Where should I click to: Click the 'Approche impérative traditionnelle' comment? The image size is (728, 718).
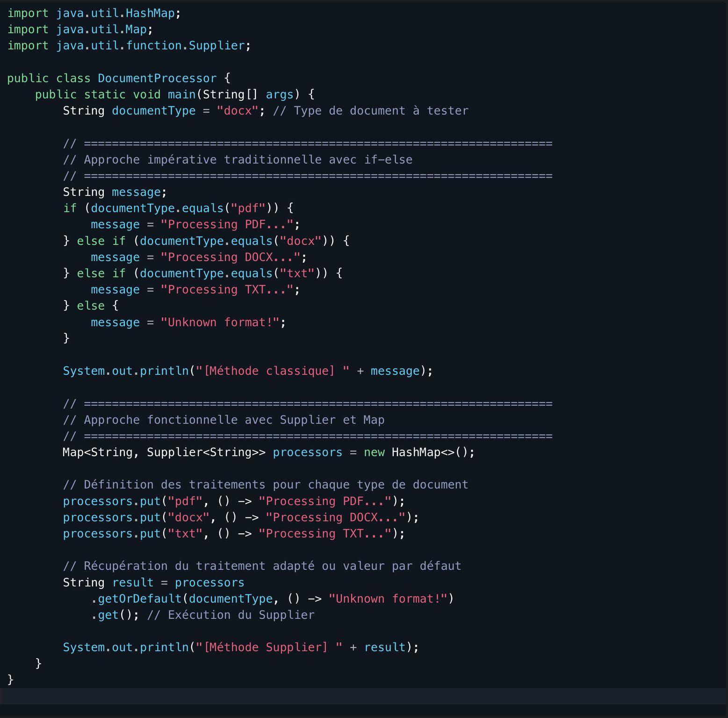click(x=238, y=160)
